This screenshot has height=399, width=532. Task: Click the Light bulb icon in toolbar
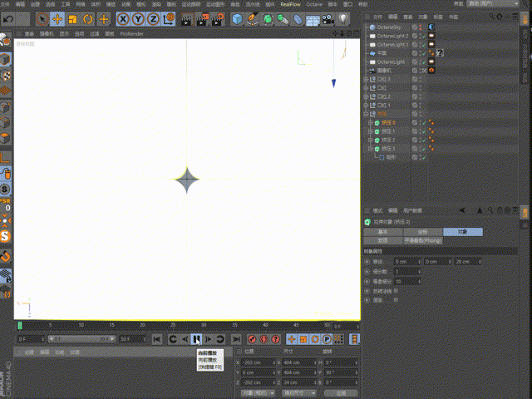click(343, 19)
